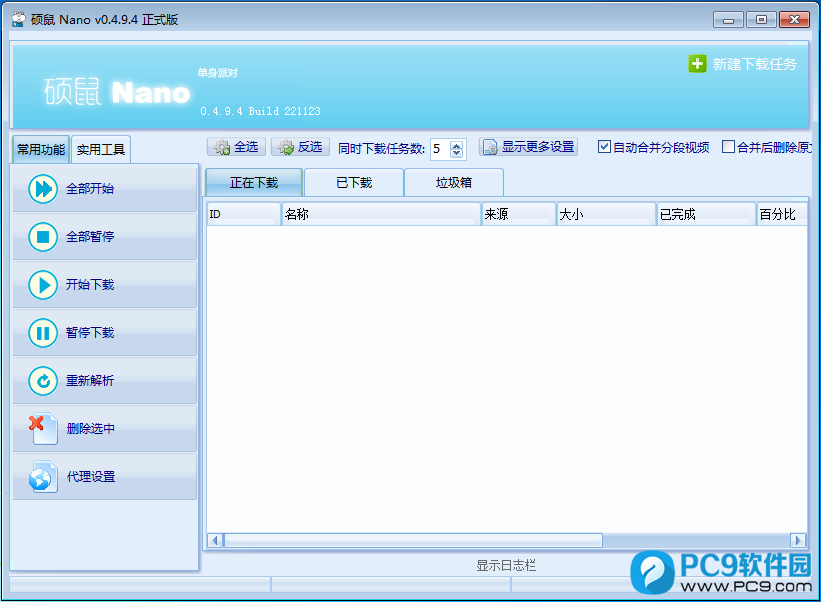Maximize the 硕鼠 Nano window
The height and width of the screenshot is (602, 821).
[x=761, y=20]
